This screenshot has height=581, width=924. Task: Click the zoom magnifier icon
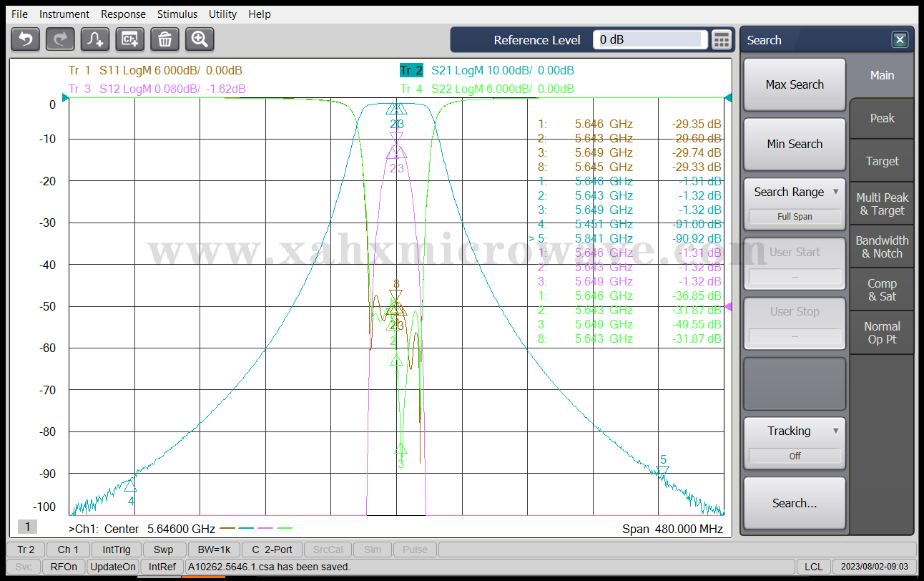pos(200,39)
